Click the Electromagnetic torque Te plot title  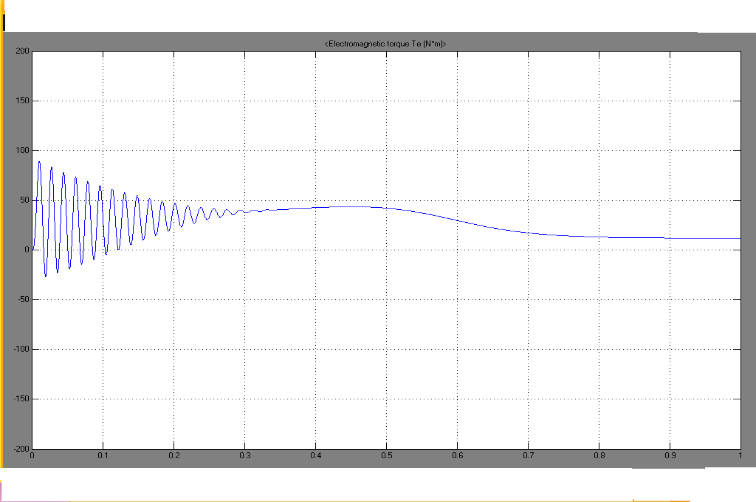pyautogui.click(x=385, y=42)
